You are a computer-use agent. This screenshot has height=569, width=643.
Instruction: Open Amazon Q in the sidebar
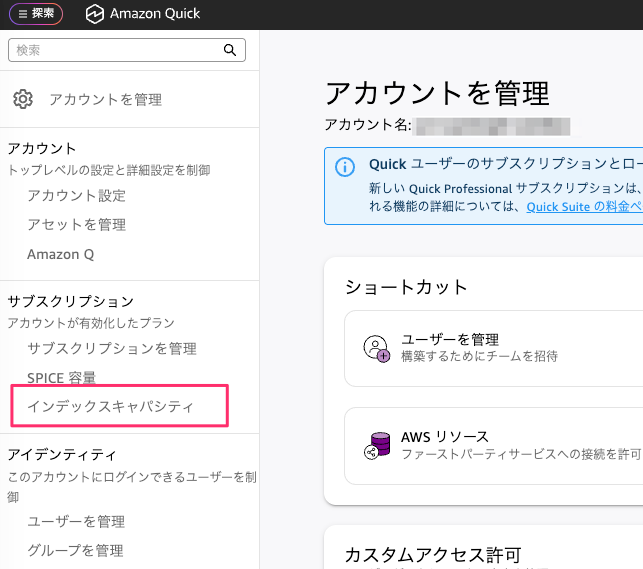(61, 254)
